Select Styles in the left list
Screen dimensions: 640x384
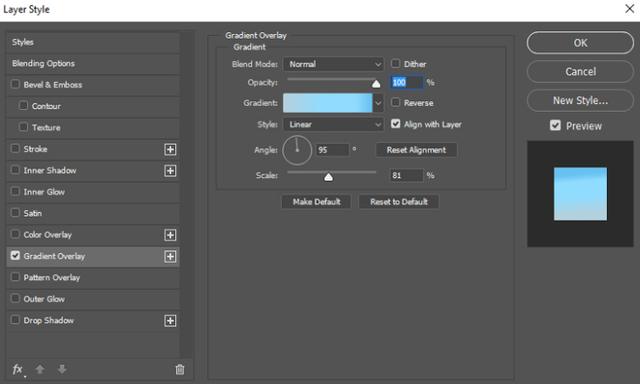click(93, 42)
